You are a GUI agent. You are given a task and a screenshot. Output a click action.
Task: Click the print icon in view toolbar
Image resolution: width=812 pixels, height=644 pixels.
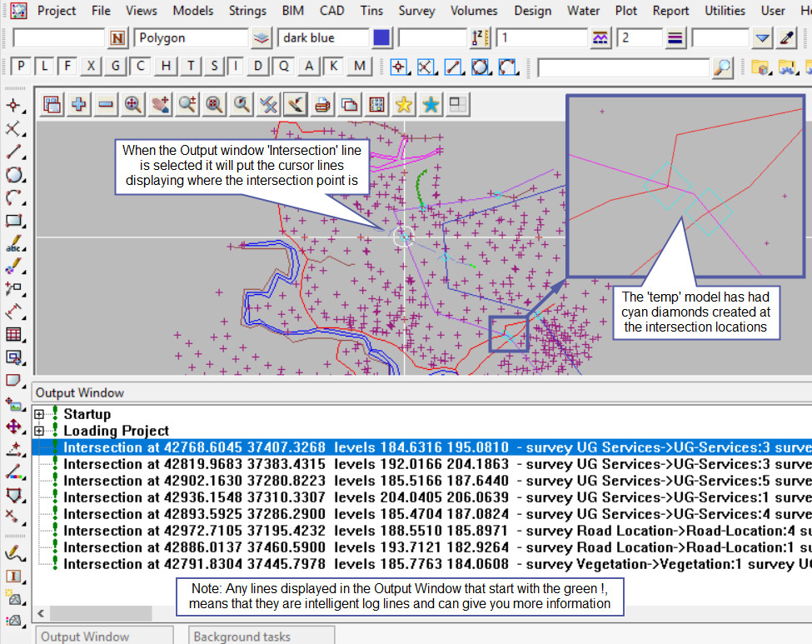322,104
